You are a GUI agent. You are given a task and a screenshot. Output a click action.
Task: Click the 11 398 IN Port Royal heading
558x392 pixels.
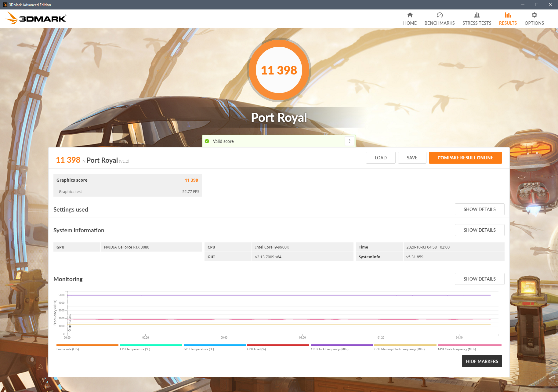[x=92, y=160]
